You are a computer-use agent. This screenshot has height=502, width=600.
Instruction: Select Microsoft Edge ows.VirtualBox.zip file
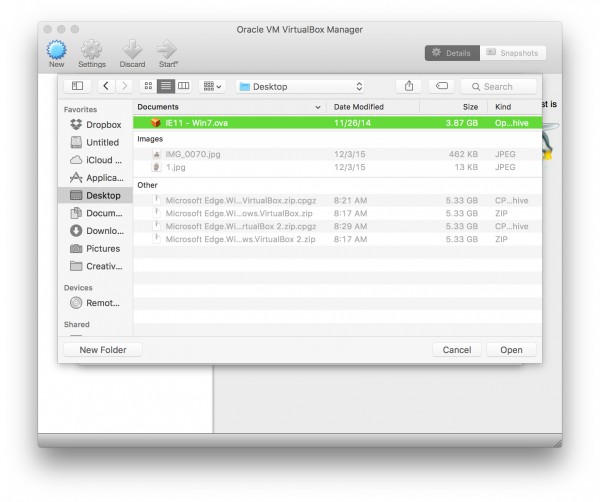(x=338, y=214)
